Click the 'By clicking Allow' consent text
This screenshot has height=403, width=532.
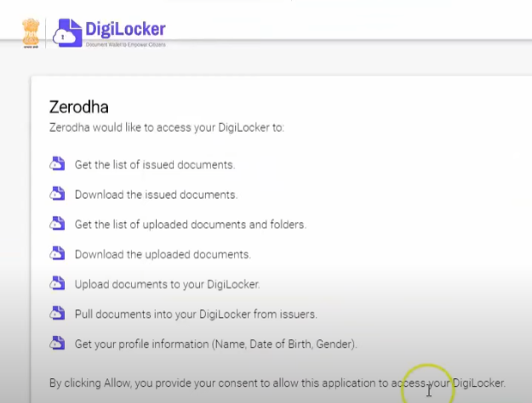(277, 383)
